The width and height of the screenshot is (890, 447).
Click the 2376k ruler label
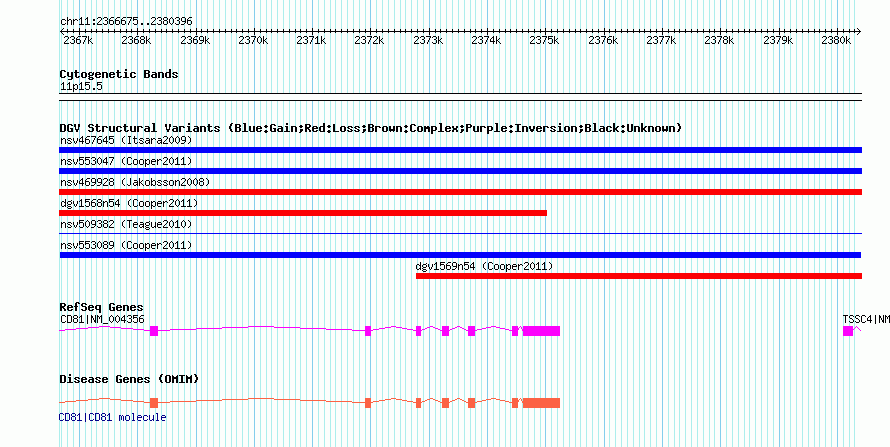pos(603,40)
